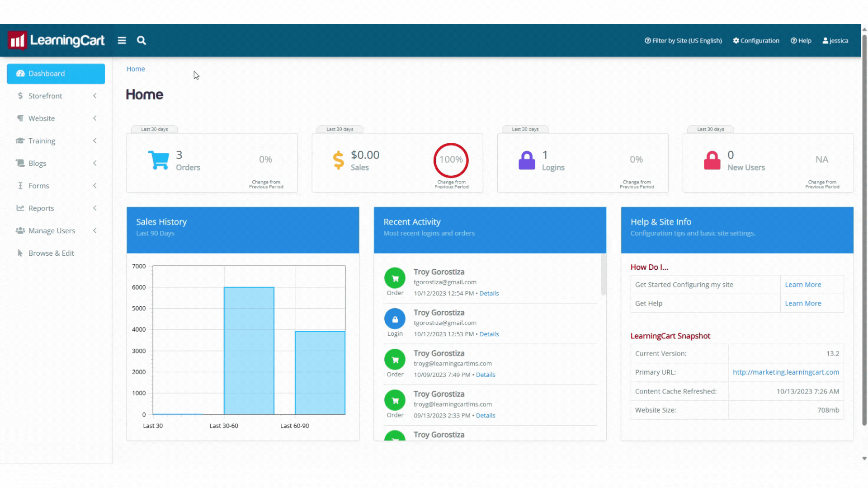
Task: Click the 09/13/2023 order cart icon
Action: pos(395,400)
